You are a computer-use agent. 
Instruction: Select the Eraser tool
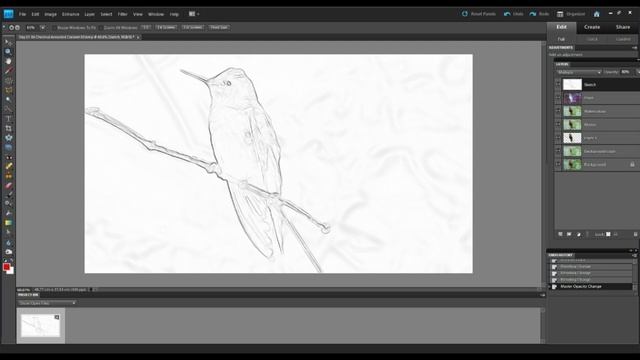click(x=8, y=185)
